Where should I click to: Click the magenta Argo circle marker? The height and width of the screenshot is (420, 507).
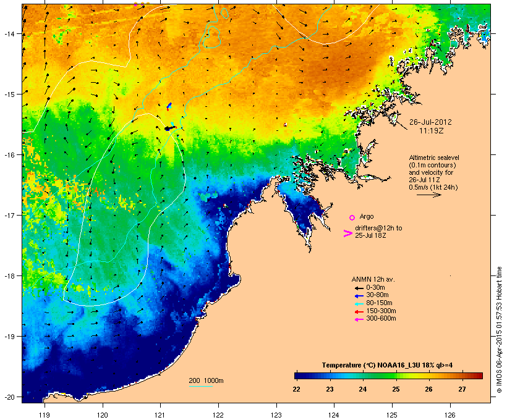pyautogui.click(x=352, y=217)
